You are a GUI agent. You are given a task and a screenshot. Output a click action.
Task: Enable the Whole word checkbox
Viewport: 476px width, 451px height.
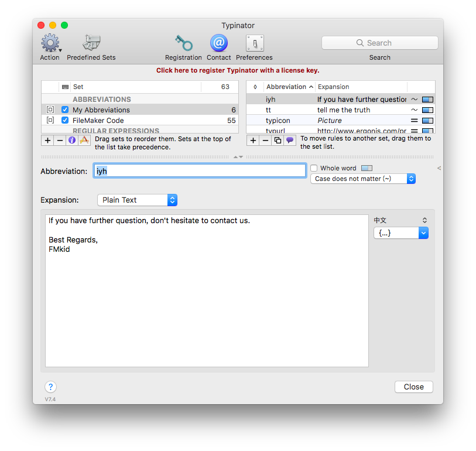click(x=314, y=168)
